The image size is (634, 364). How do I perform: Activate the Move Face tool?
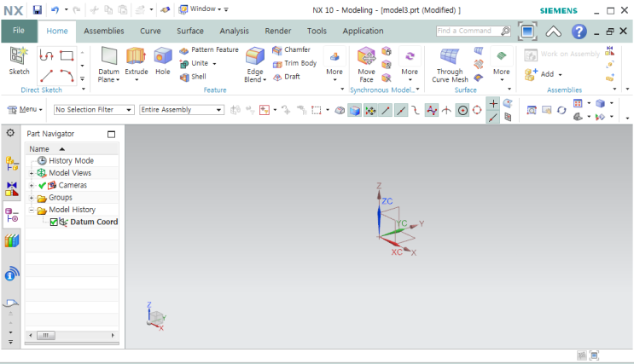coord(366,64)
